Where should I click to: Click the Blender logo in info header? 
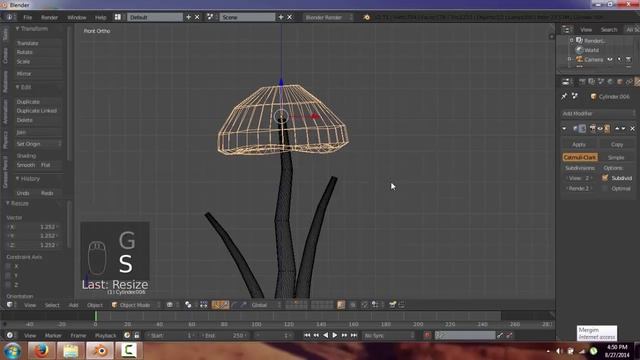(x=367, y=17)
